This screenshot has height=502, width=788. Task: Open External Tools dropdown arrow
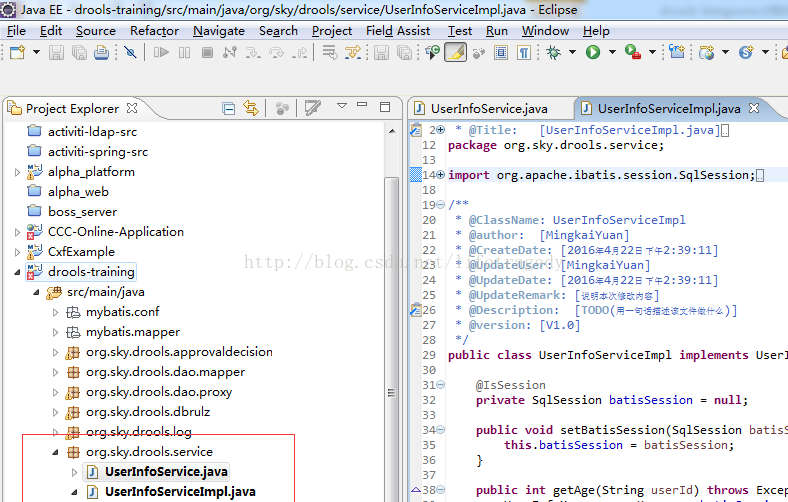tap(652, 52)
